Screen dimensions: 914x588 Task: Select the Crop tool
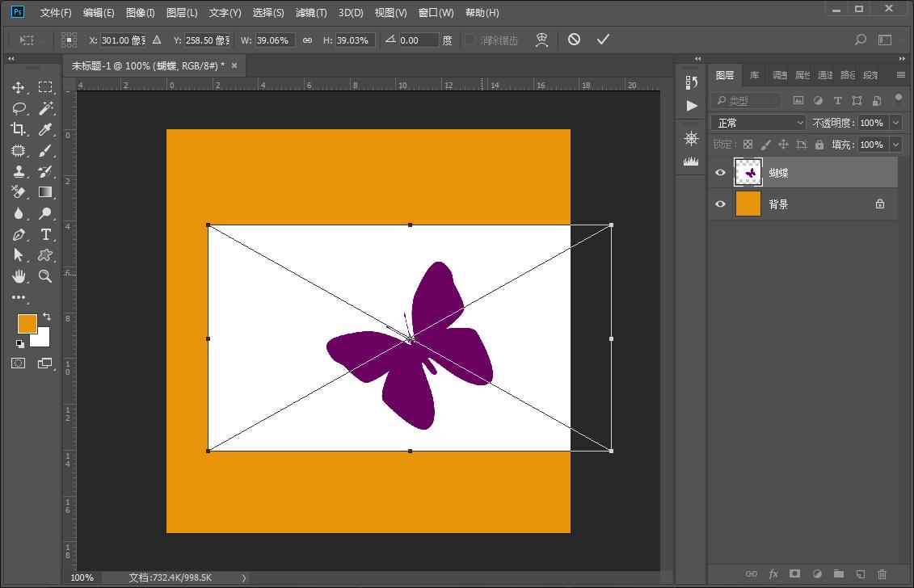[19, 129]
